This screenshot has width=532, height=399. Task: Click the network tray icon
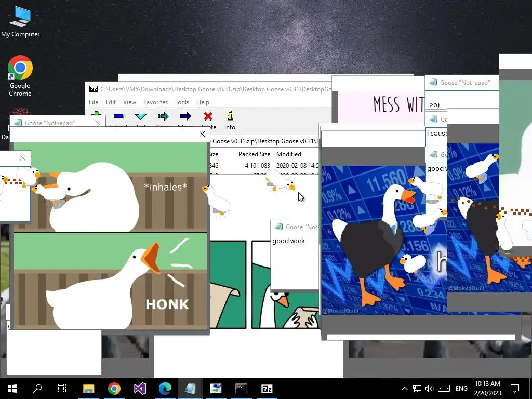pos(417,389)
